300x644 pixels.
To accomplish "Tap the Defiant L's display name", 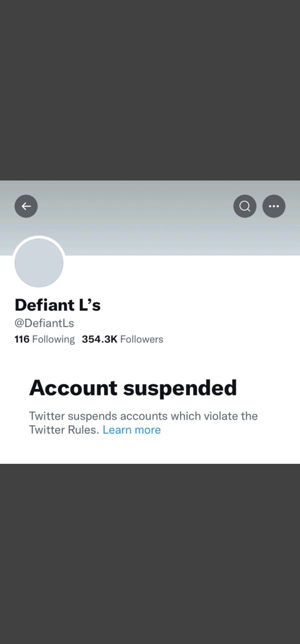I will coord(57,305).
